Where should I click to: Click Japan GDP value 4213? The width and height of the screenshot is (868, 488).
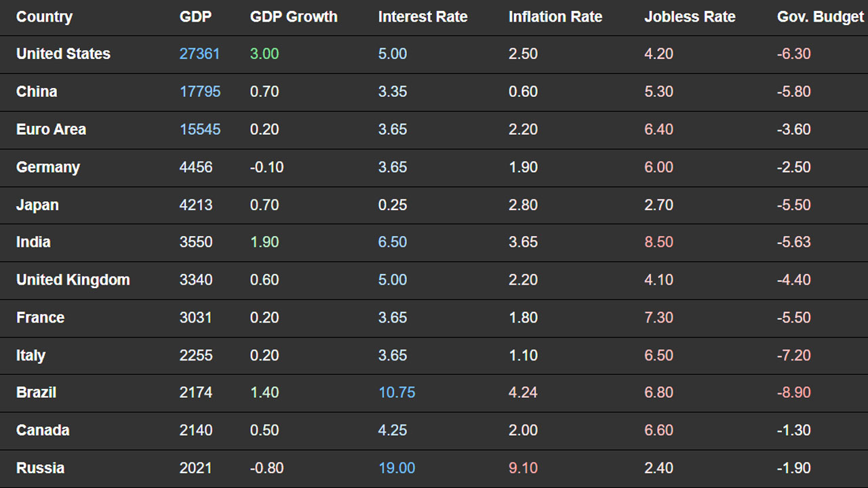196,205
